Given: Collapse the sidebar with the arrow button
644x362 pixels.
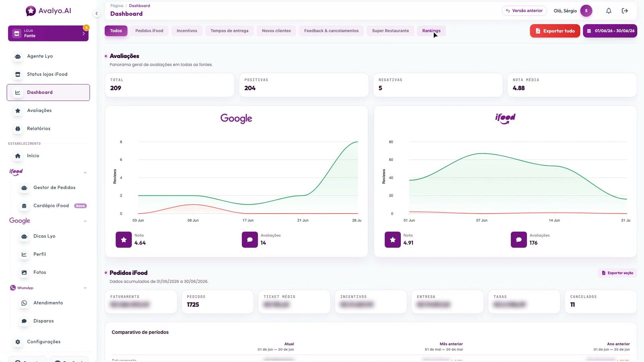Looking at the screenshot, I should click(x=97, y=14).
